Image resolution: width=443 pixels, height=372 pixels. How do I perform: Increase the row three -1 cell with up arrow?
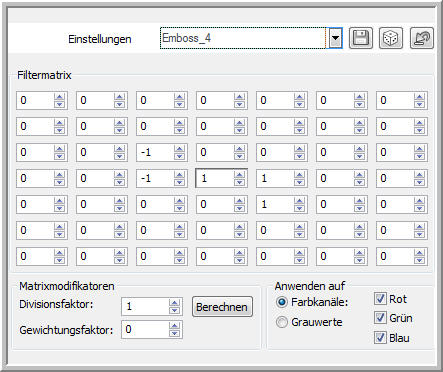click(179, 149)
